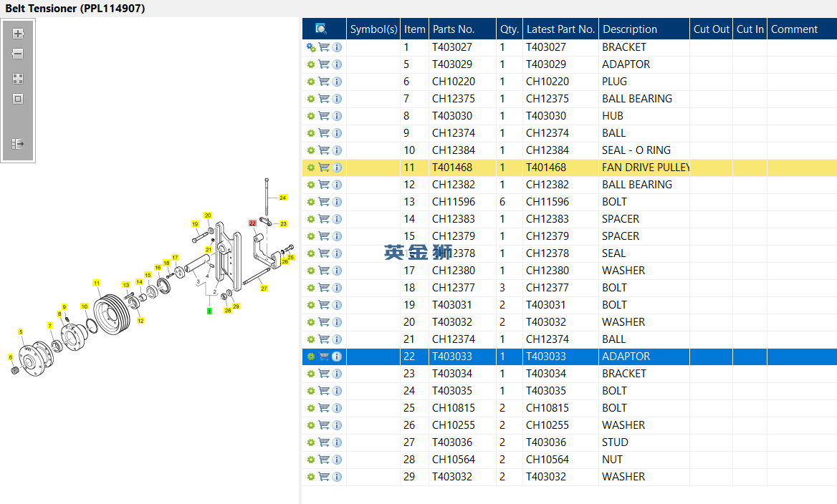Click the Cut Out column header
The height and width of the screenshot is (504, 837).
coord(711,29)
